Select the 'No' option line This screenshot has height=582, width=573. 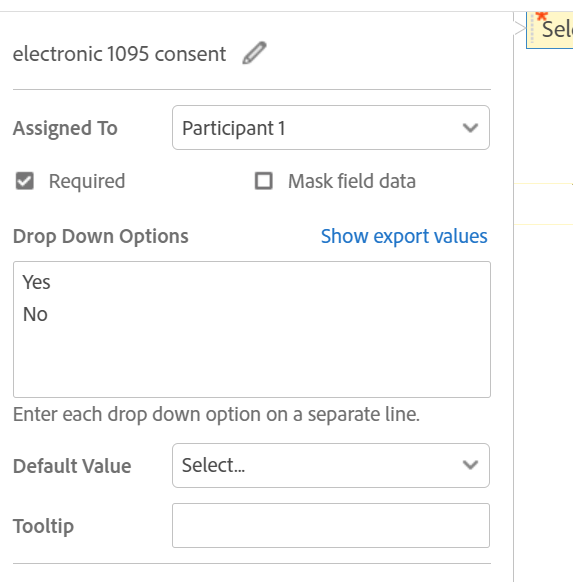pyautogui.click(x=35, y=314)
